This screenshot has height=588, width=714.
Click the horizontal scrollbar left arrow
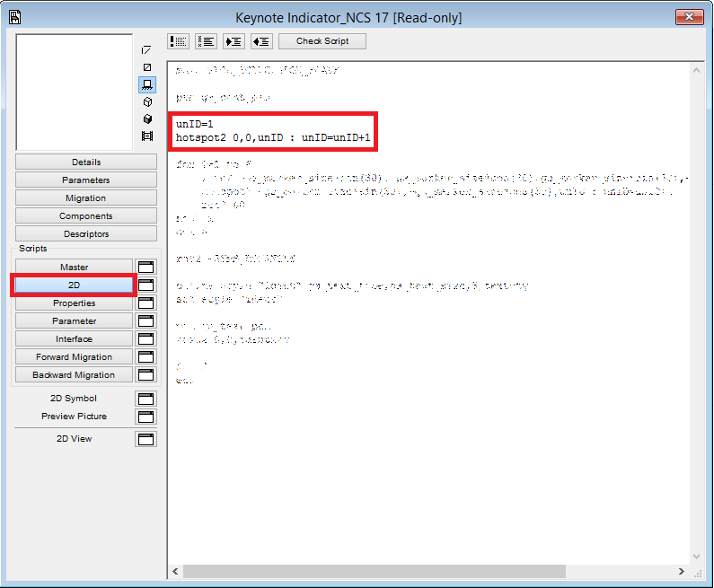[175, 571]
